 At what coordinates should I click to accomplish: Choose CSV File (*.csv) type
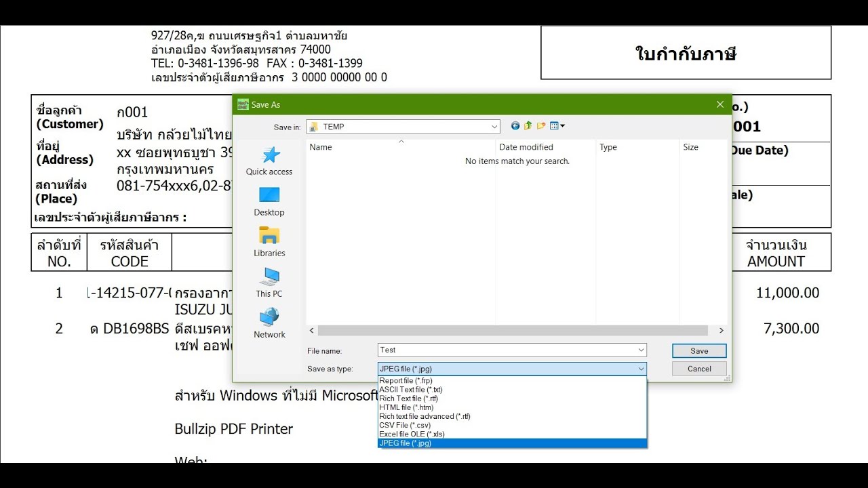512,425
